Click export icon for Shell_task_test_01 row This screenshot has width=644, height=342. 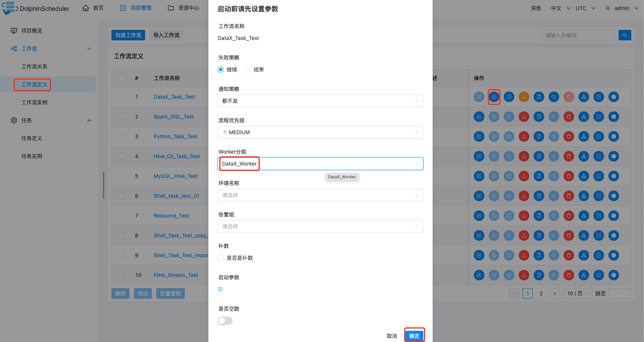point(599,196)
